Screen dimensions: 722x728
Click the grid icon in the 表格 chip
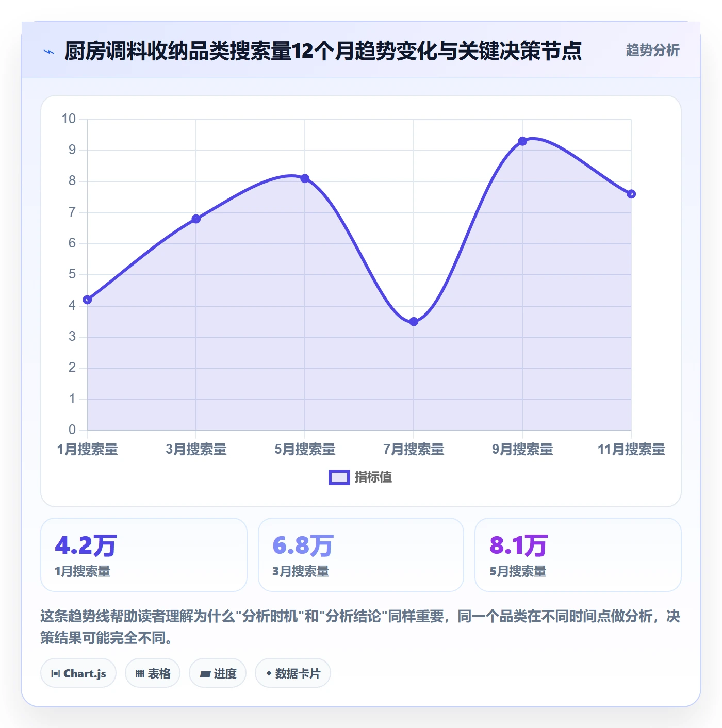[x=140, y=673]
